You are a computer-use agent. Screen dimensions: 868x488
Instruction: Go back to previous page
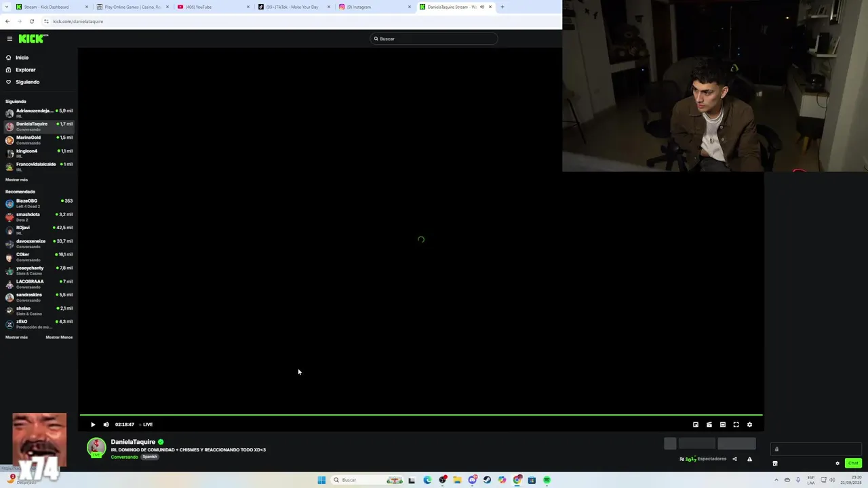8,21
